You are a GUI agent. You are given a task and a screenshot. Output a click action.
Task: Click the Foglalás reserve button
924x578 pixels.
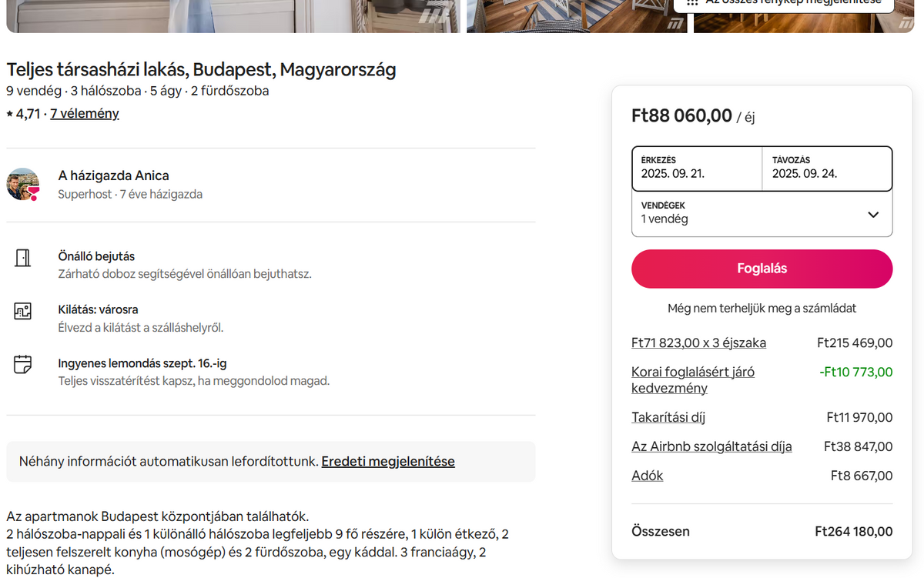(x=762, y=269)
